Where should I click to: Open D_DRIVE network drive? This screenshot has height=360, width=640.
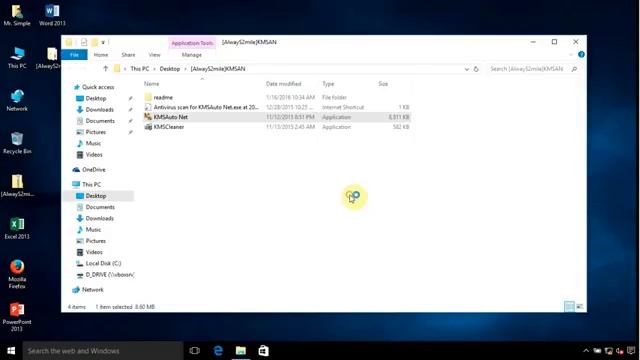click(x=109, y=275)
